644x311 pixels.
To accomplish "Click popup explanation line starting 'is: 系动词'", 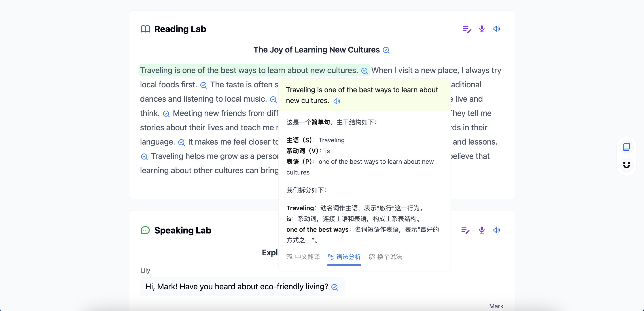I will click(x=354, y=219).
